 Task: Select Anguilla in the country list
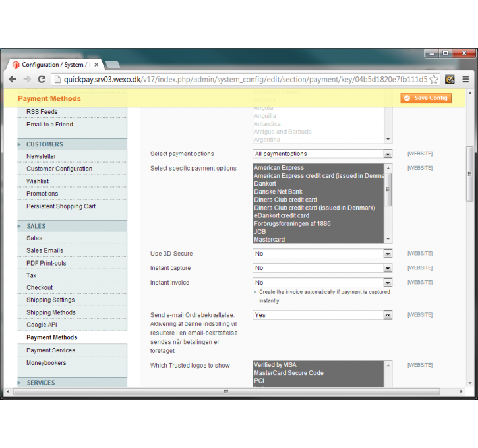pyautogui.click(x=318, y=116)
